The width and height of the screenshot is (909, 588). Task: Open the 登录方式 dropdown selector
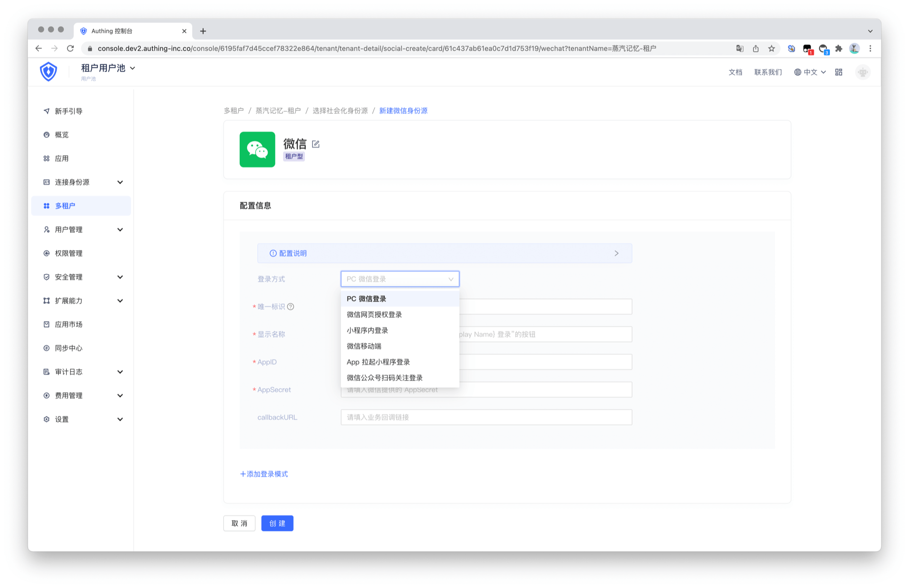[x=400, y=279]
